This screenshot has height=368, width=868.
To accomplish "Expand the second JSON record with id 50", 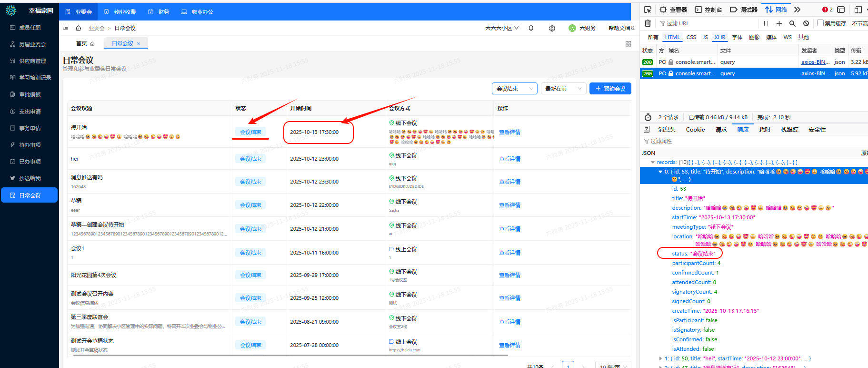I will click(660, 358).
